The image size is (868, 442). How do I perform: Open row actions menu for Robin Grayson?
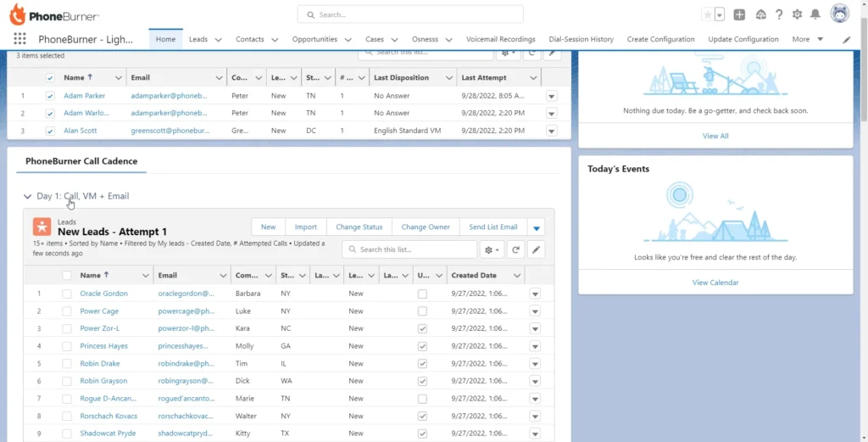[535, 381]
